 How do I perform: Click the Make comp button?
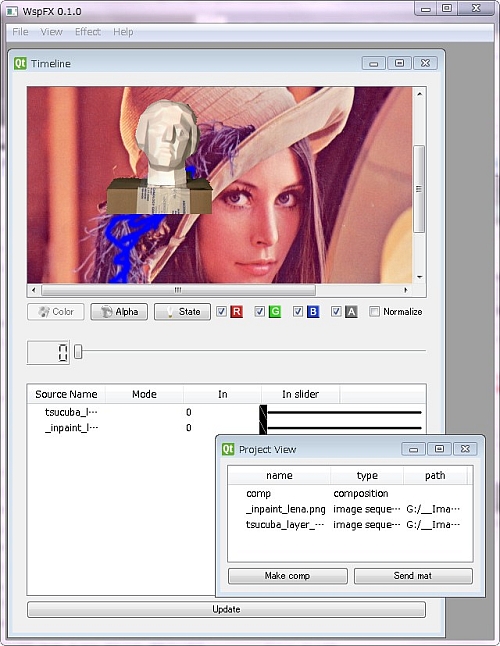click(x=287, y=576)
